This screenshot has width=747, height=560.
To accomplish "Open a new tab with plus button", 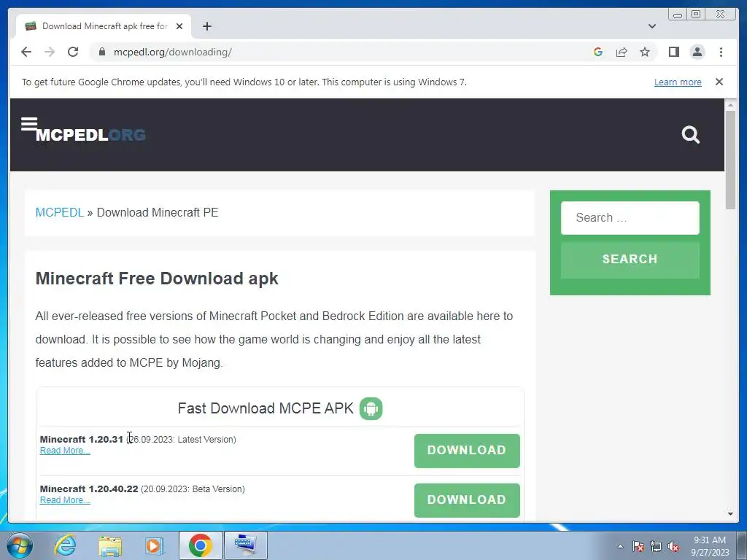I will [206, 26].
